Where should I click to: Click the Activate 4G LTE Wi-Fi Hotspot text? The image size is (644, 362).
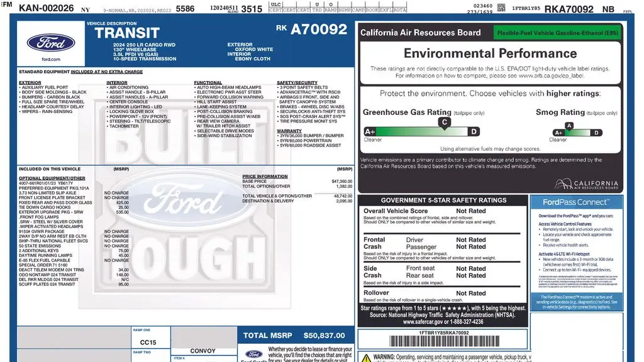click(564, 254)
